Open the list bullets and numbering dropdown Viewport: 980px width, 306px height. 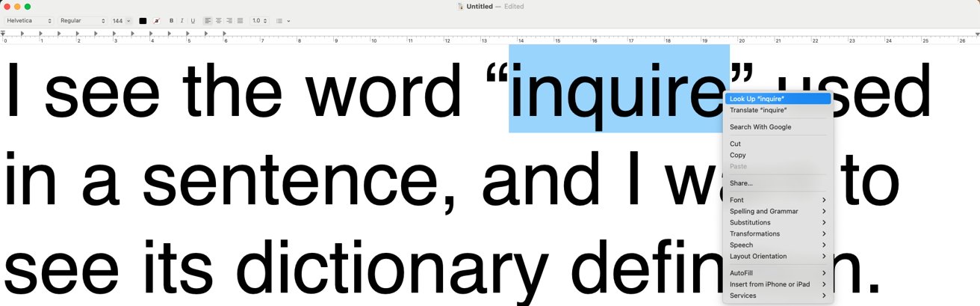click(283, 21)
